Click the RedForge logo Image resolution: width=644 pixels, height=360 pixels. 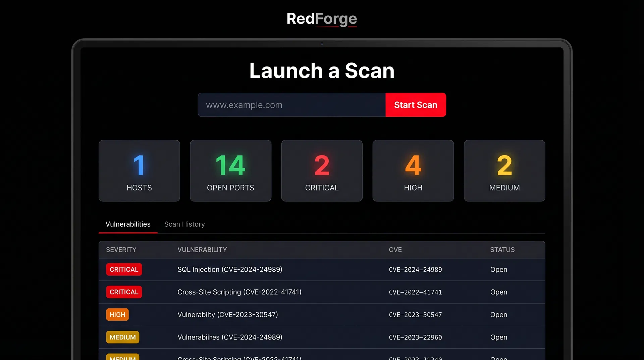(x=321, y=19)
